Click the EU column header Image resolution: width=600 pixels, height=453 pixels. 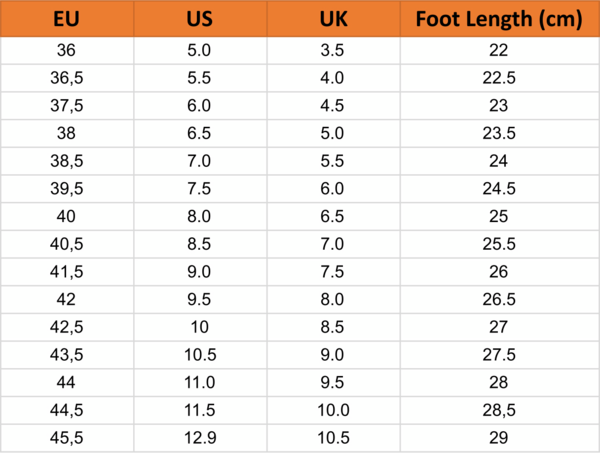[x=66, y=19]
